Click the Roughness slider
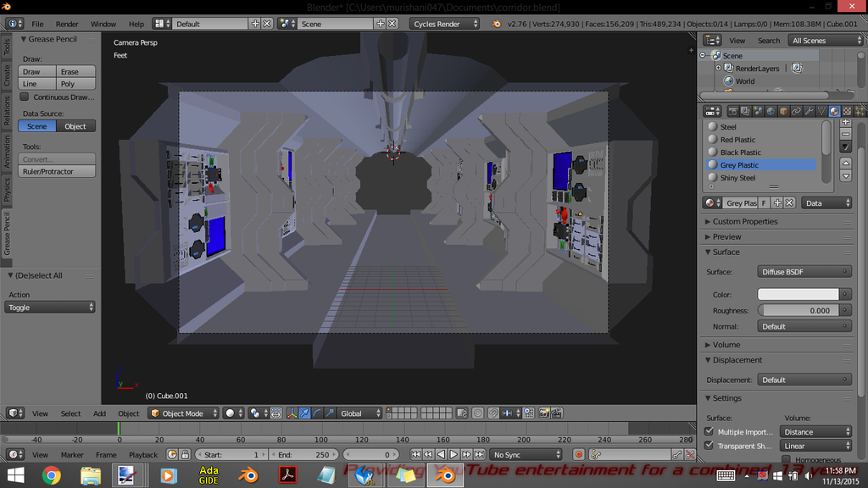Image resolution: width=868 pixels, height=488 pixels. click(798, 310)
